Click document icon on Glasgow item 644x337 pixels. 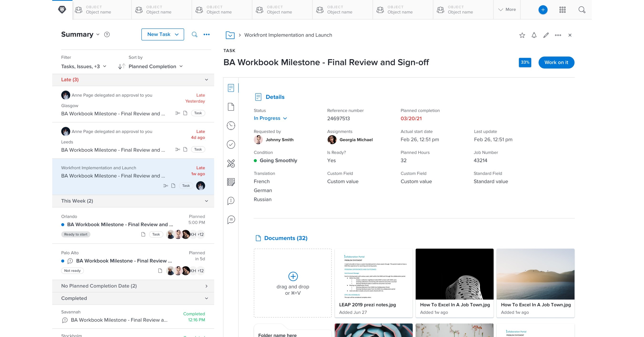point(185,113)
